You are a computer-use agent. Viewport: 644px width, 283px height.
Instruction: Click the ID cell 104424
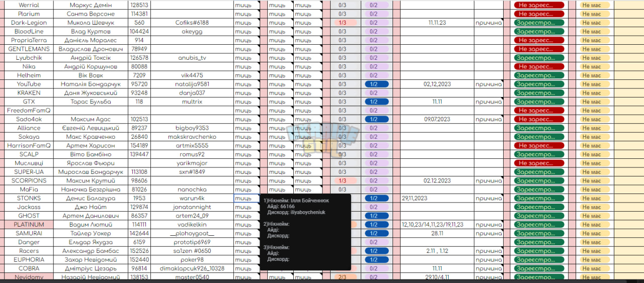[139, 31]
